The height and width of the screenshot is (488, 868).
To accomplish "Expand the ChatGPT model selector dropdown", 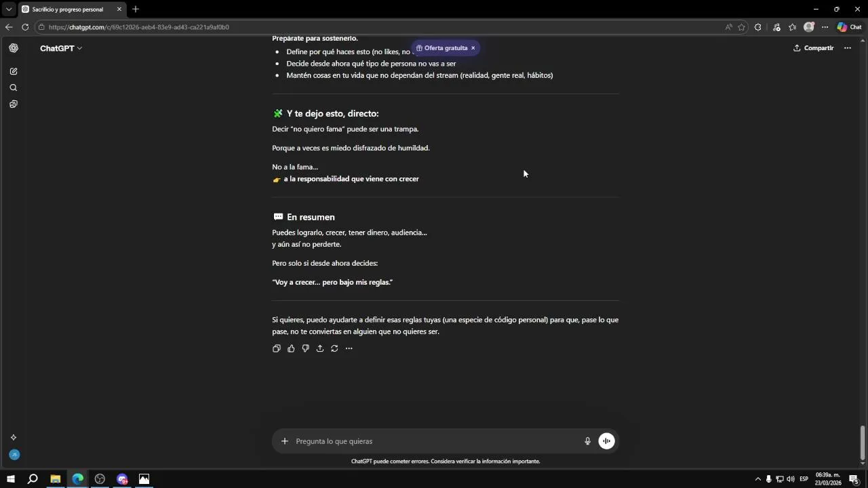I will point(61,48).
